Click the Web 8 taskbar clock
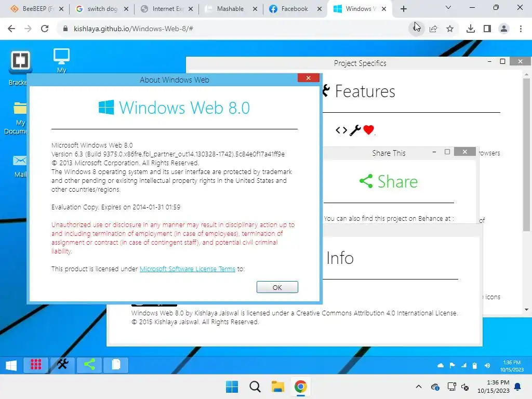The width and height of the screenshot is (532, 399). (x=512, y=366)
